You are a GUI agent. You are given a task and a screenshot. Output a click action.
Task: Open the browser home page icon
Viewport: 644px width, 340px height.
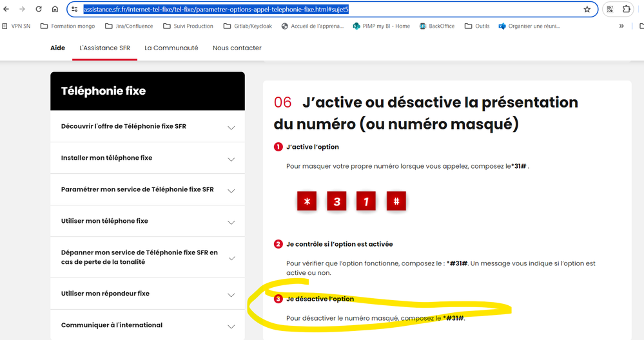(55, 9)
